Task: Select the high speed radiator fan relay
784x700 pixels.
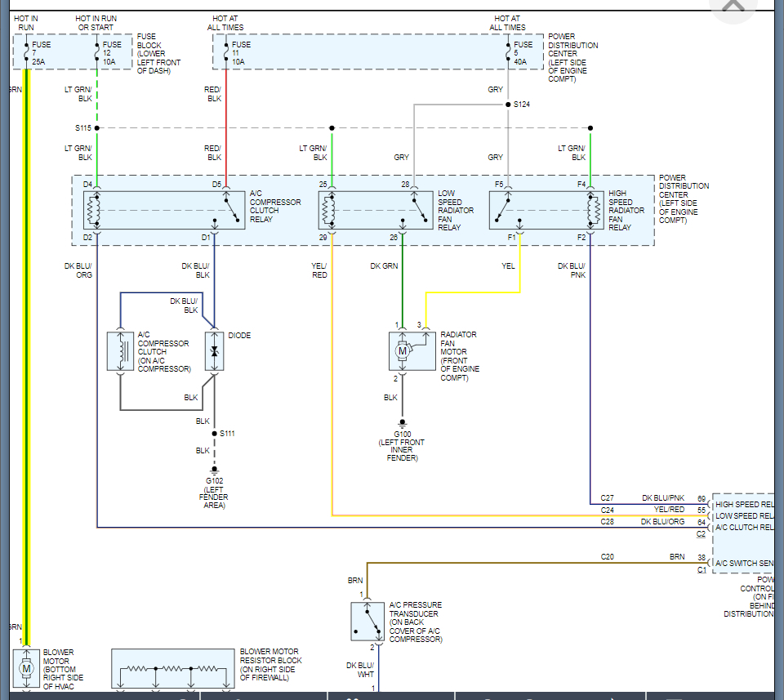Action: tap(546, 210)
